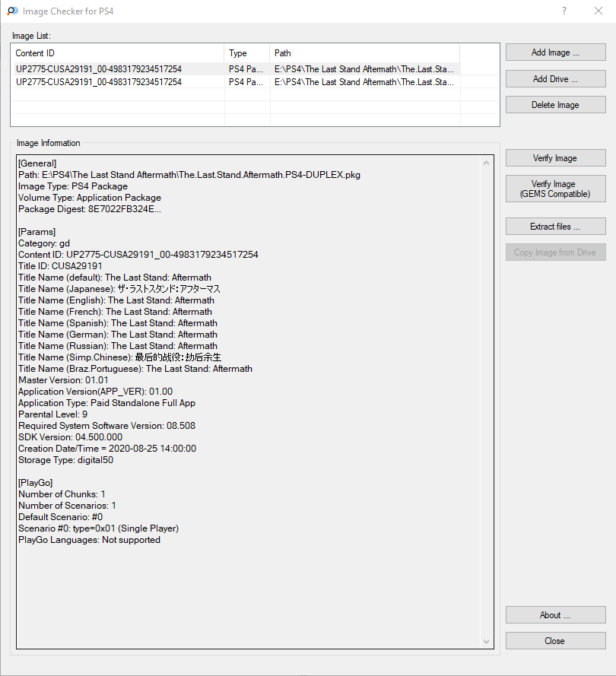Click Title Name (Russian) line
The height and width of the screenshot is (676, 616).
118,346
